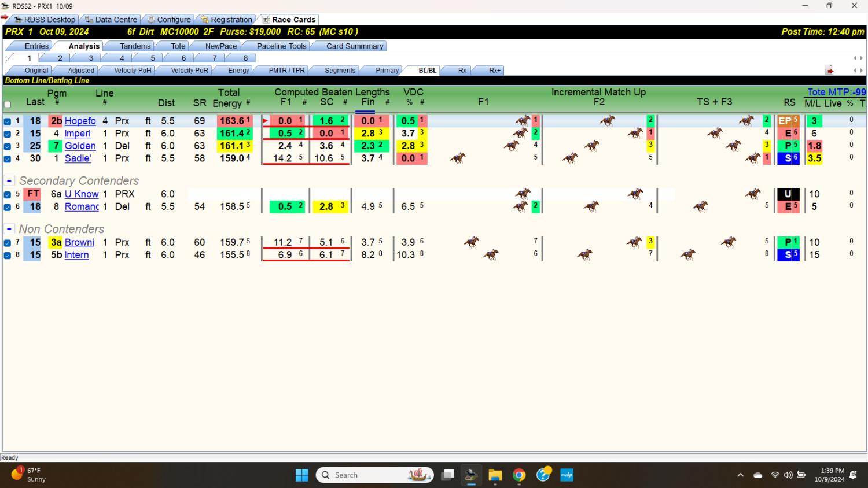Click the taskbar Search box
The image size is (868, 488).
pos(375,475)
